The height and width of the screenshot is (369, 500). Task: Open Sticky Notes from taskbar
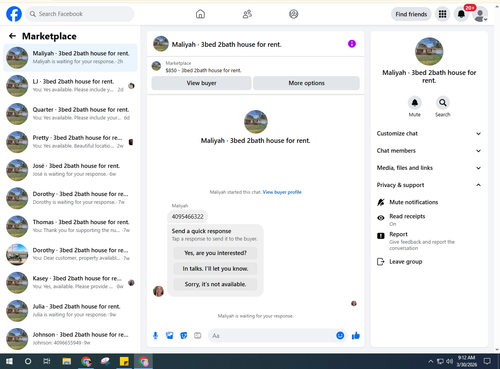pos(124,361)
